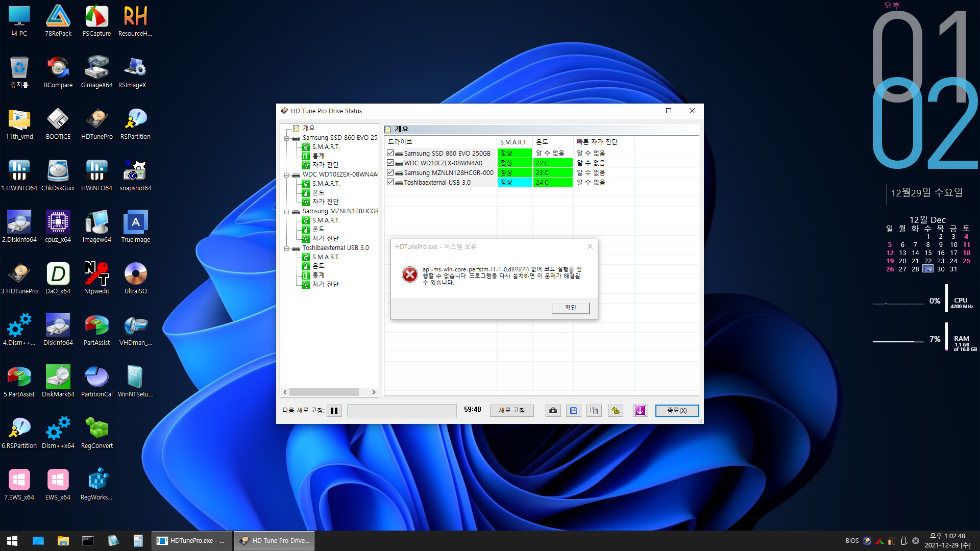Click 확인 button in error dialog
Viewport: 980px width, 551px height.
(x=571, y=308)
